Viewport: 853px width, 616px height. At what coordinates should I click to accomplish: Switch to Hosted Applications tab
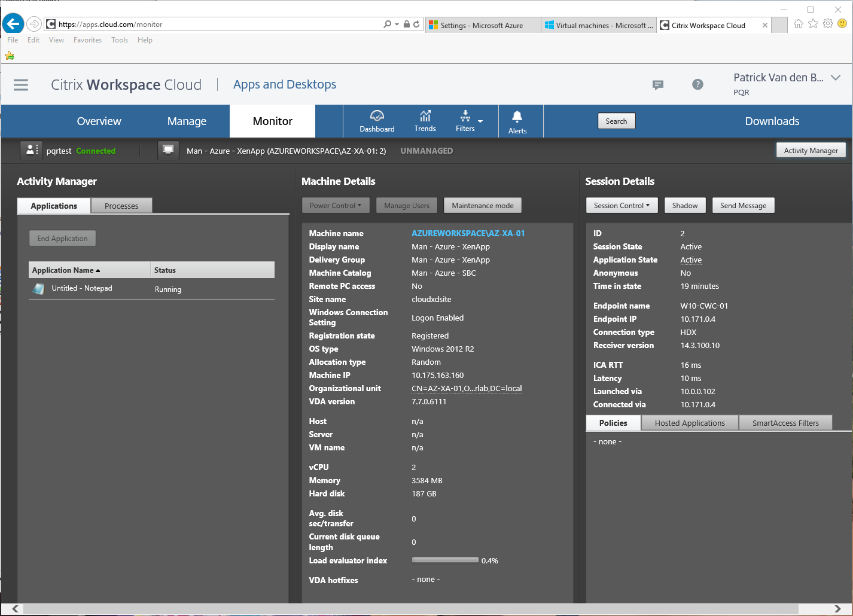[x=690, y=423]
